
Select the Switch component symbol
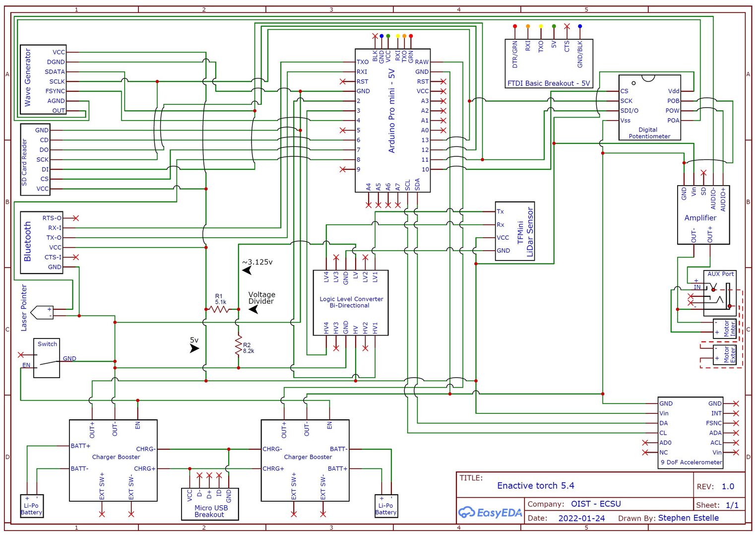pos(47,358)
